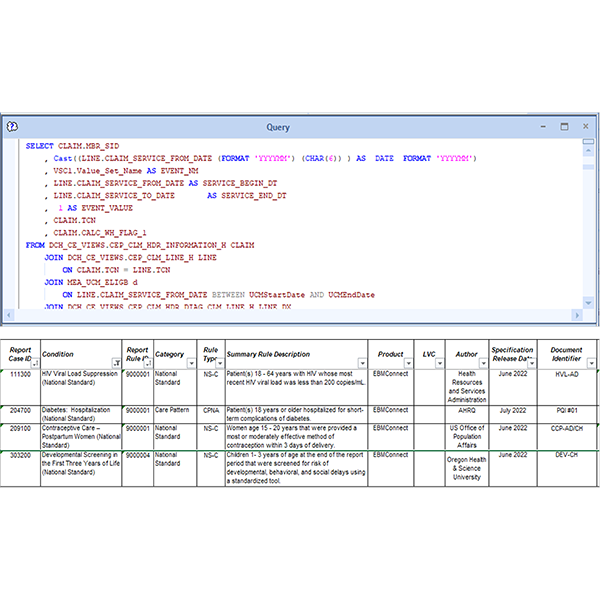Maximize the Query window
Screen dimensions: 600x600
tap(564, 127)
